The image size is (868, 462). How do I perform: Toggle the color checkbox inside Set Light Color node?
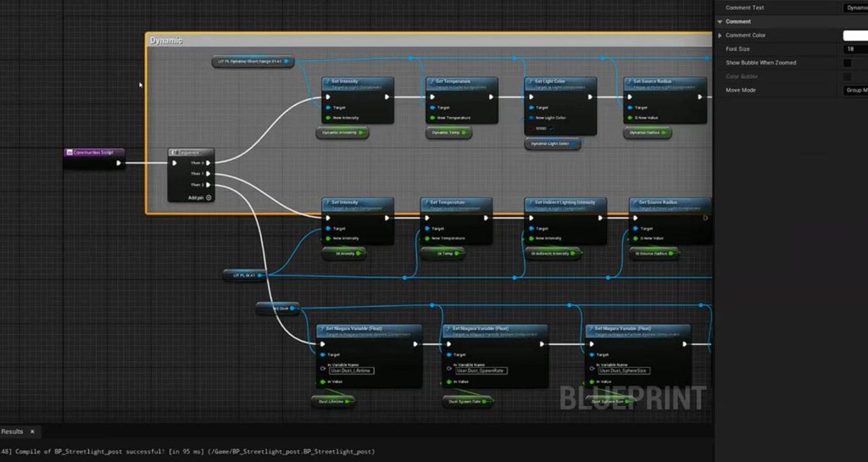[552, 128]
